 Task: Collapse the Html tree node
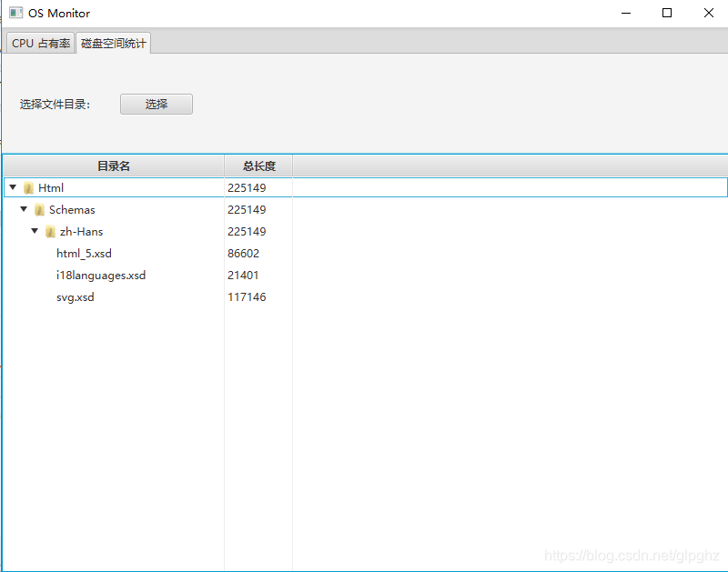[13, 187]
